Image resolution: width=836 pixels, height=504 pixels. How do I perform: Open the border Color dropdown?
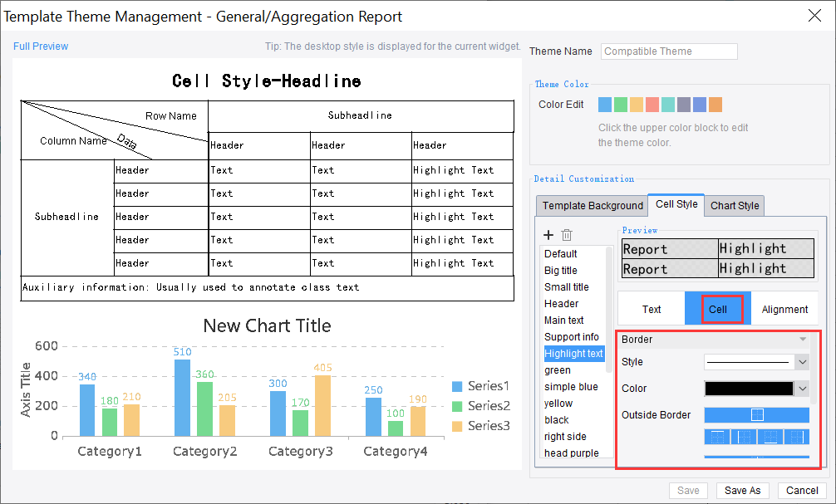[x=802, y=388]
